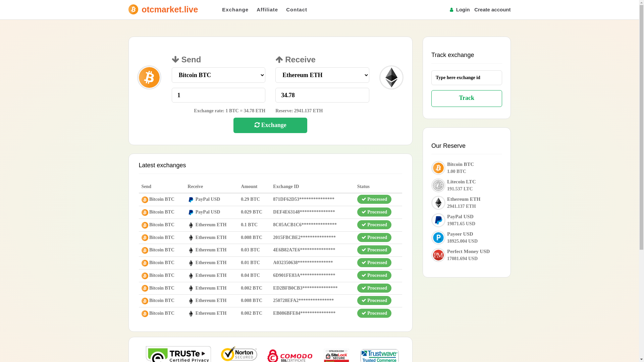This screenshot has height=362, width=644.
Task: Click the green Exchange button
Action: point(270,125)
